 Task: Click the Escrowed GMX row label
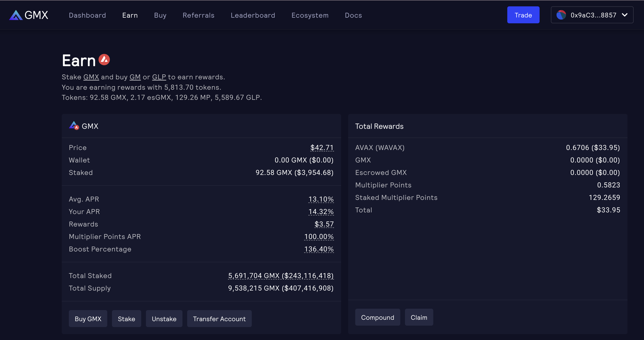[x=381, y=172]
